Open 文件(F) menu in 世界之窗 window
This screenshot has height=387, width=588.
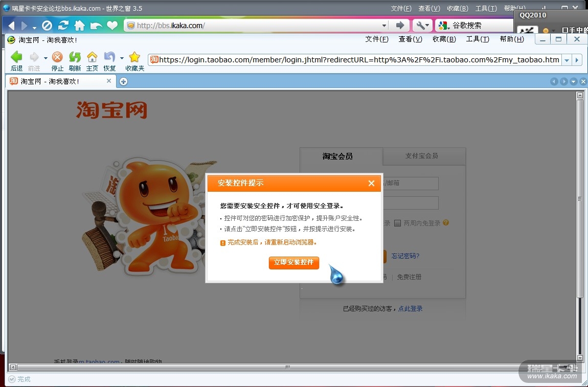(x=401, y=9)
